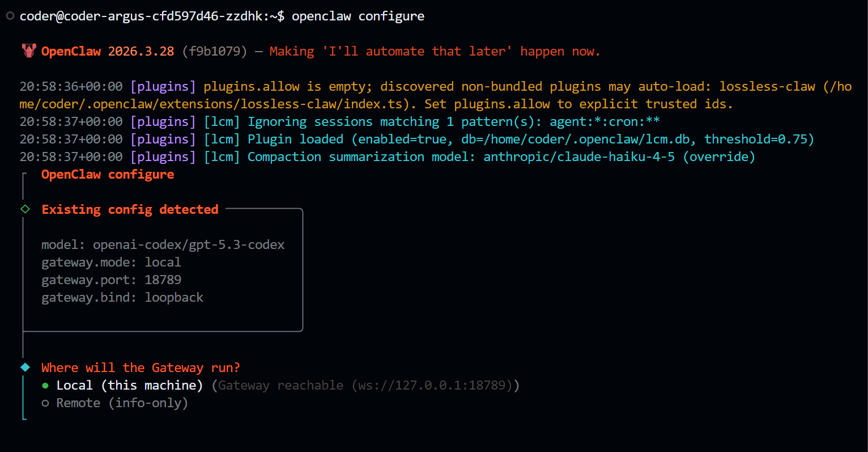Click the Where will the Gateway run prompt

[x=141, y=368]
